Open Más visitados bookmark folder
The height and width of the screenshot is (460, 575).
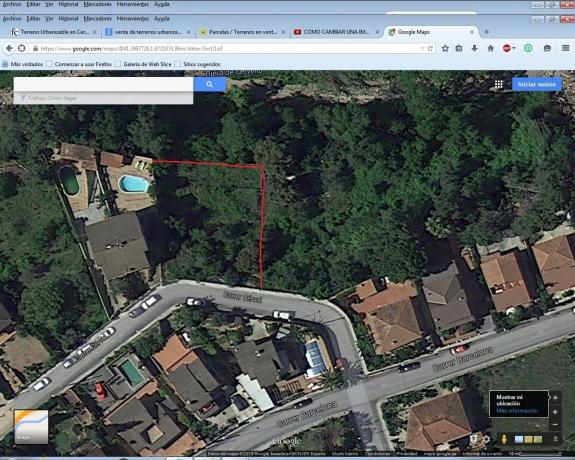(x=23, y=64)
